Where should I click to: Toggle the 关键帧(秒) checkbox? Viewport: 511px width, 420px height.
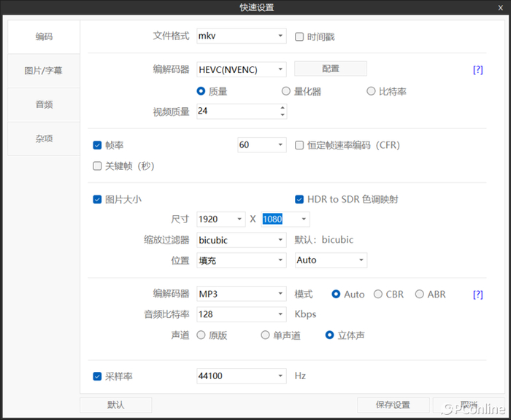point(98,166)
